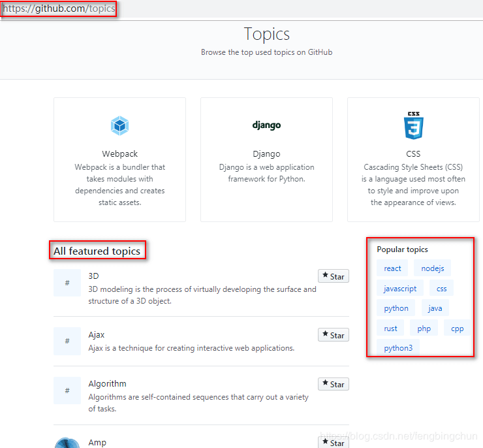Open the Algorithm topic title link
This screenshot has height=448, width=483.
(107, 383)
